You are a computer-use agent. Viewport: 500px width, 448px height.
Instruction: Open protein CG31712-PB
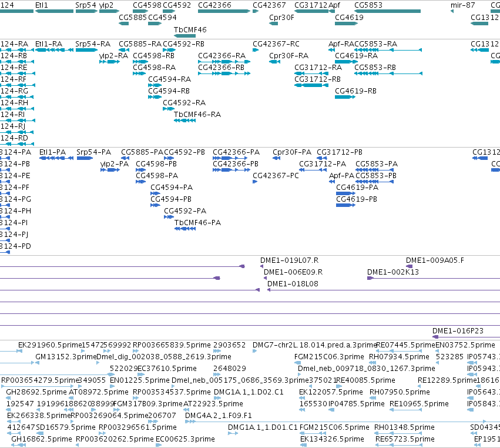322,158
